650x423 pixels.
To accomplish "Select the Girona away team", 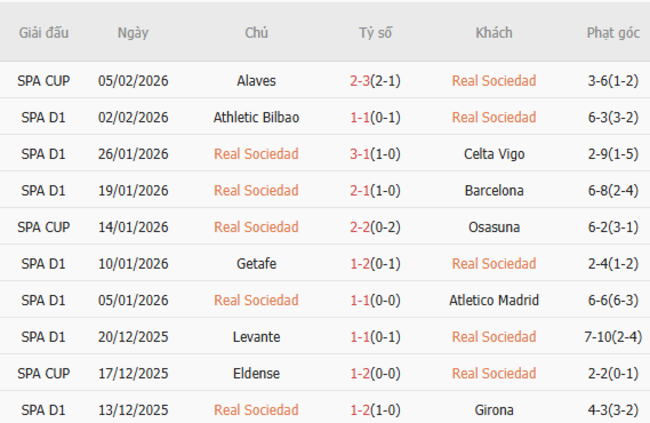I will (x=494, y=410).
